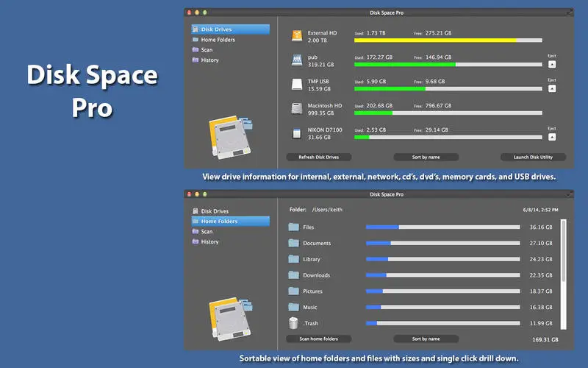Eject the pub network drive
Image resolution: width=588 pixels, height=368 pixels.
pos(552,64)
